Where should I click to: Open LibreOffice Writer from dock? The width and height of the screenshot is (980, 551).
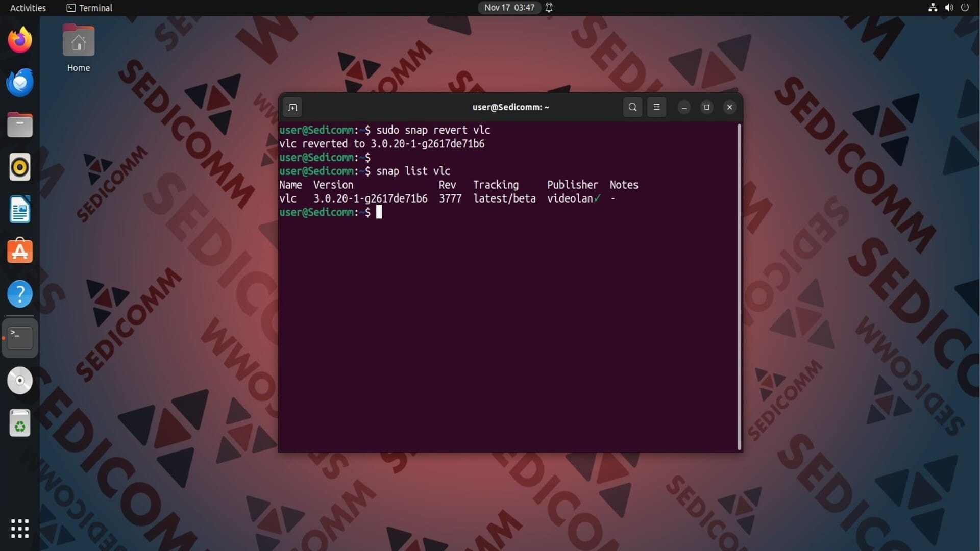[x=20, y=210]
